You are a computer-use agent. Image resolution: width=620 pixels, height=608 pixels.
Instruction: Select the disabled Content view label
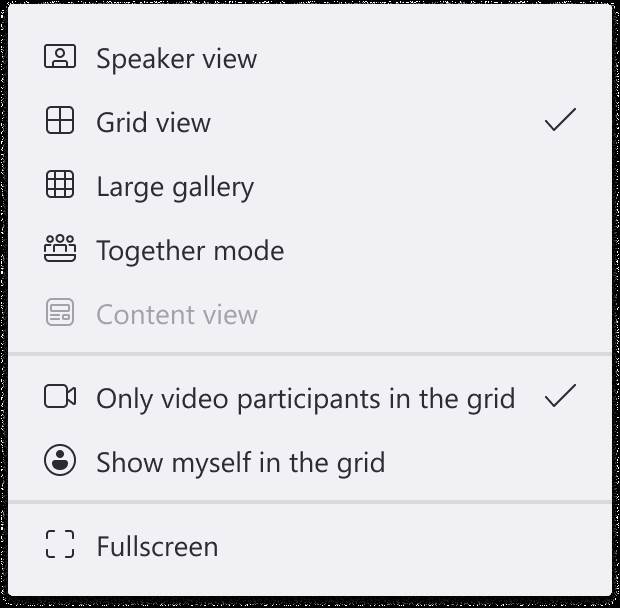pos(177,315)
